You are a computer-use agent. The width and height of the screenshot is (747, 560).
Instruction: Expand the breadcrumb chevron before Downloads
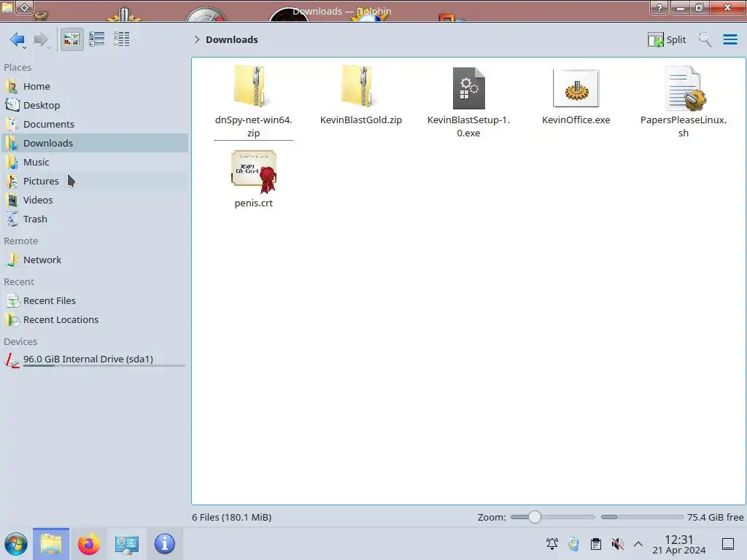pos(197,39)
